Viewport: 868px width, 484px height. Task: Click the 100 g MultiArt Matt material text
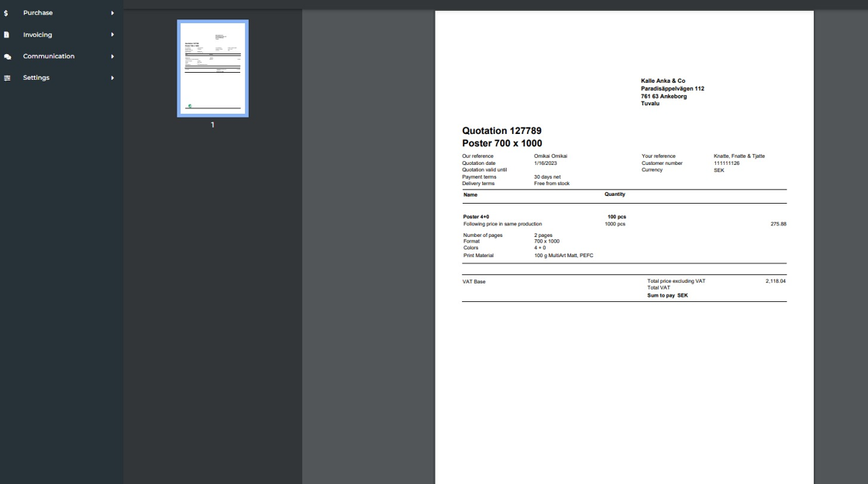[x=563, y=256]
